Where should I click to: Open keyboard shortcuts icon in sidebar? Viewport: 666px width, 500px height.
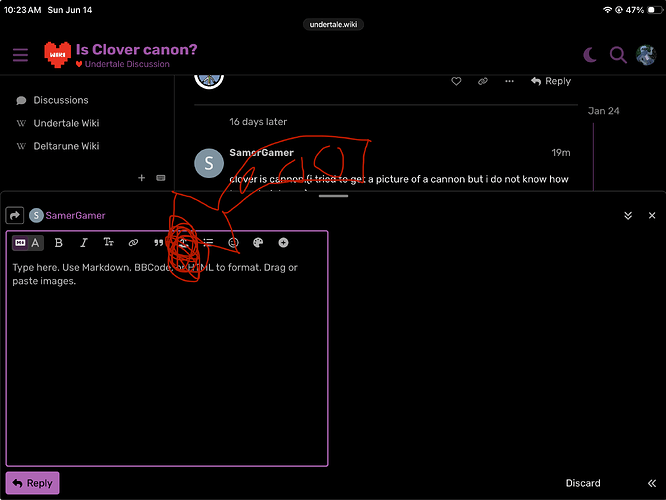tap(161, 178)
